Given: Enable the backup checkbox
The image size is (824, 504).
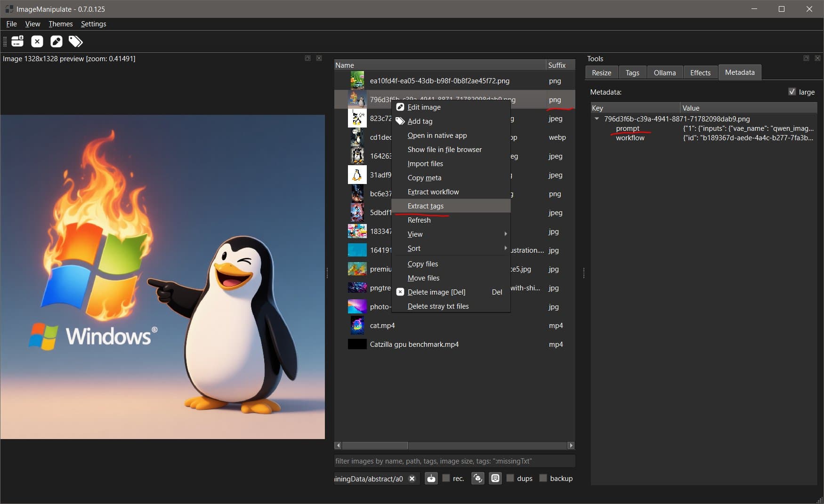Looking at the screenshot, I should pyautogui.click(x=543, y=478).
